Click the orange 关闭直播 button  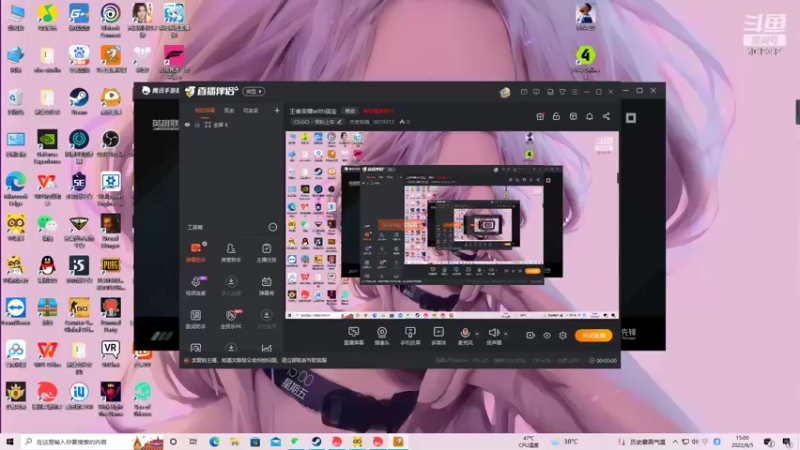[593, 335]
